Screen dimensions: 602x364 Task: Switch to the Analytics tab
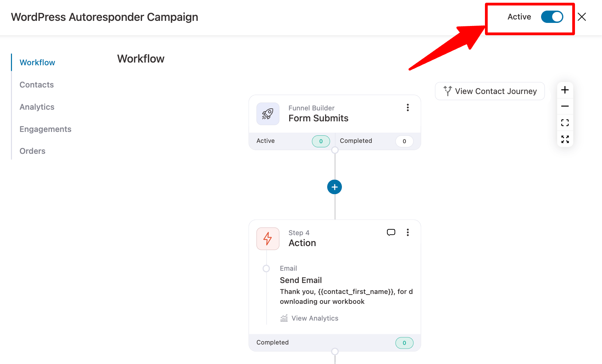pos(37,107)
